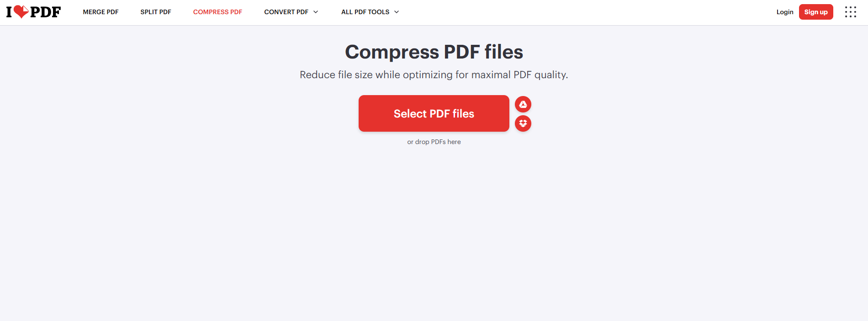This screenshot has height=321, width=868.
Task: Select the COMPRESS PDF menu item
Action: coord(217,12)
